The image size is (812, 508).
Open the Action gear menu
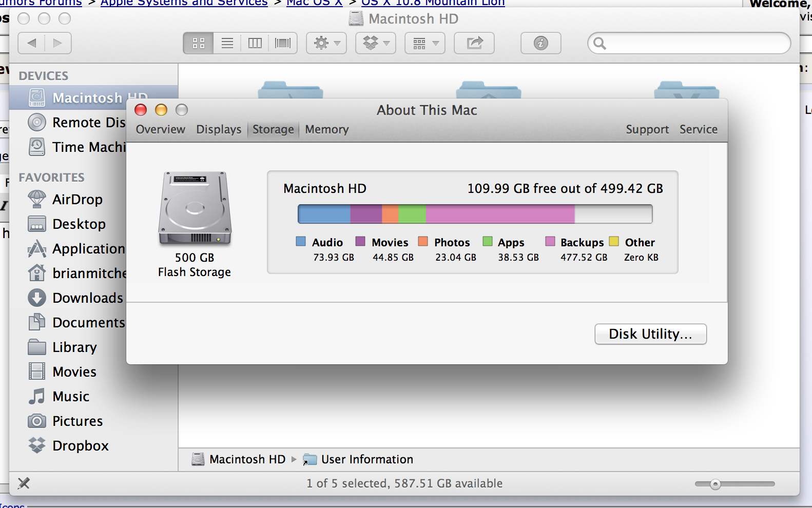coord(326,43)
